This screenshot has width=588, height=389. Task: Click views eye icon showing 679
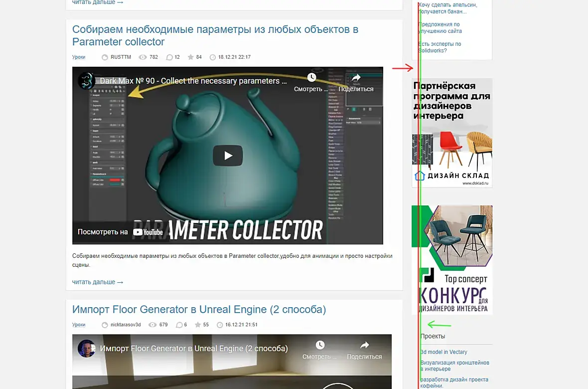(x=152, y=325)
